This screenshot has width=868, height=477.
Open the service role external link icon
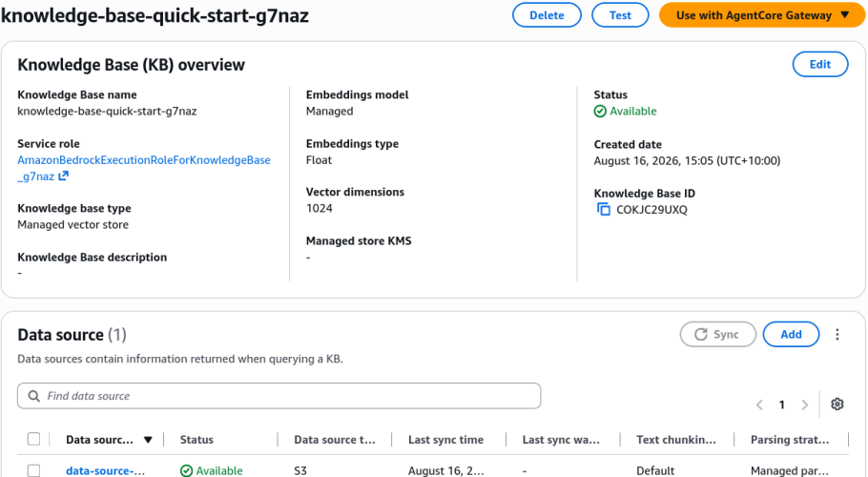point(64,176)
